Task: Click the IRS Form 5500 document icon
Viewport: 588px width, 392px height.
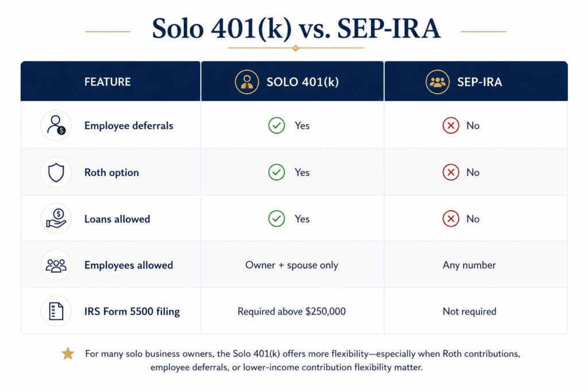Action: [56, 312]
